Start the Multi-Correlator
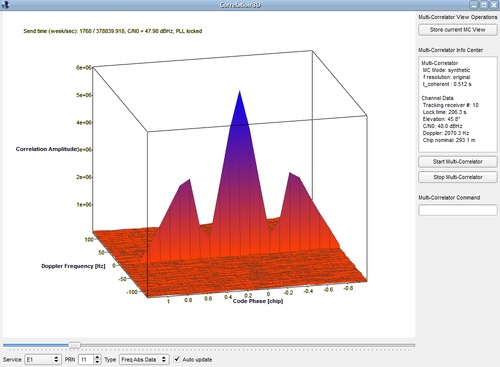 coord(458,162)
